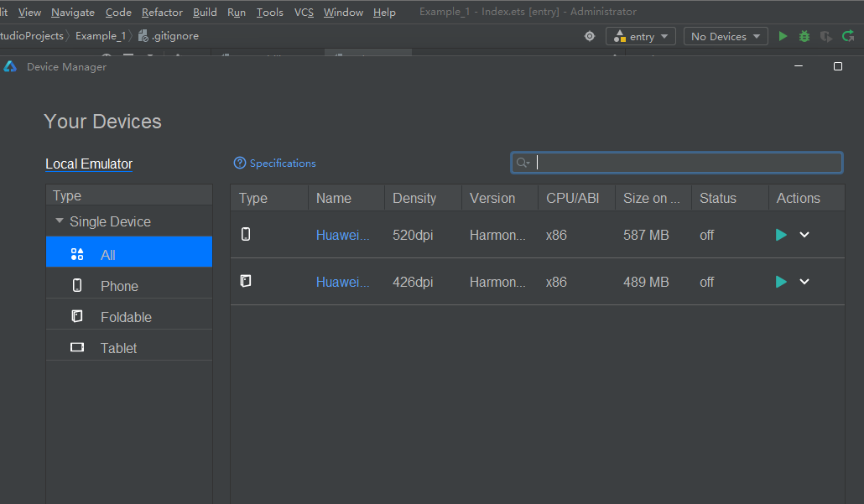The width and height of the screenshot is (864, 504).
Task: Click the green reload icon in the toolbar
Action: click(848, 36)
